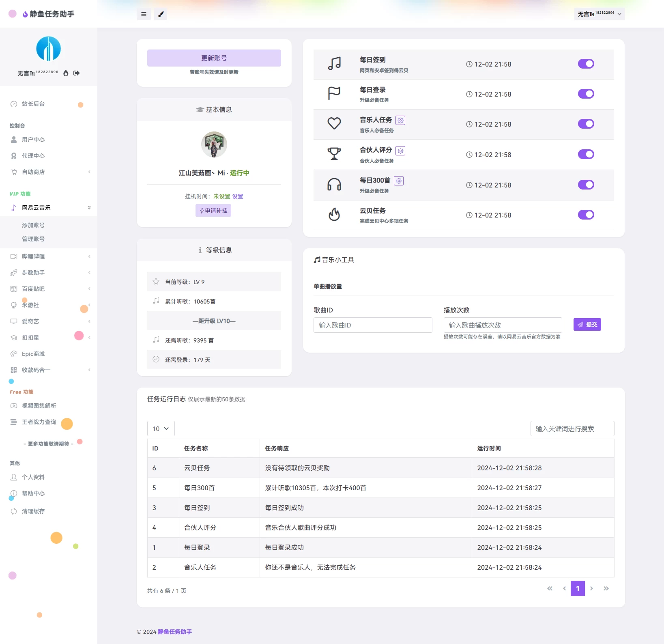Click the hamburger menu icon in header

click(x=144, y=14)
